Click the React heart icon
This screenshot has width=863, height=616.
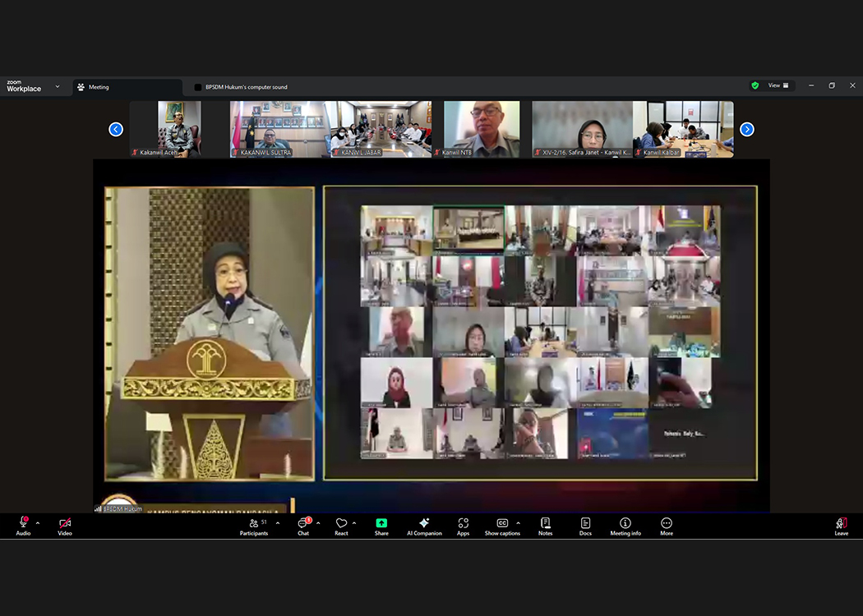[341, 524]
